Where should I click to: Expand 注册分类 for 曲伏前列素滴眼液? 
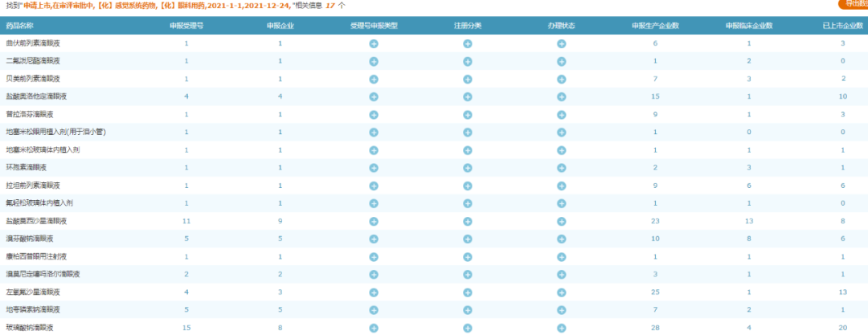pos(468,43)
